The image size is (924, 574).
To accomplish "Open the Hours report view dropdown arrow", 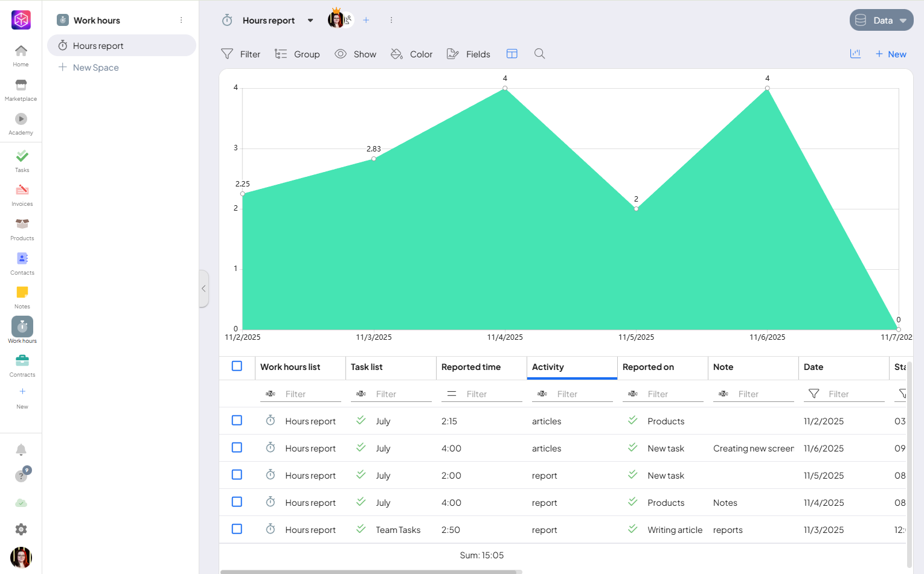I will pyautogui.click(x=310, y=21).
